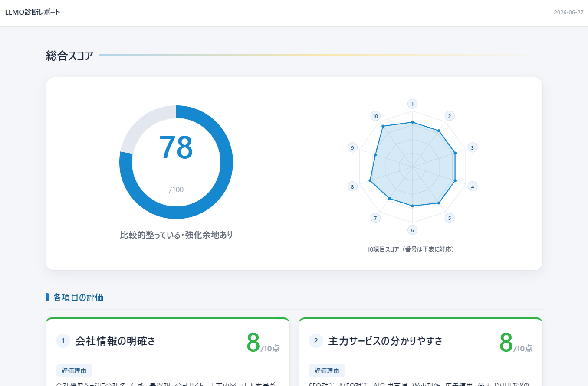Image resolution: width=588 pixels, height=386 pixels.
Task: Select radar chart axis label 5
Action: [450, 218]
